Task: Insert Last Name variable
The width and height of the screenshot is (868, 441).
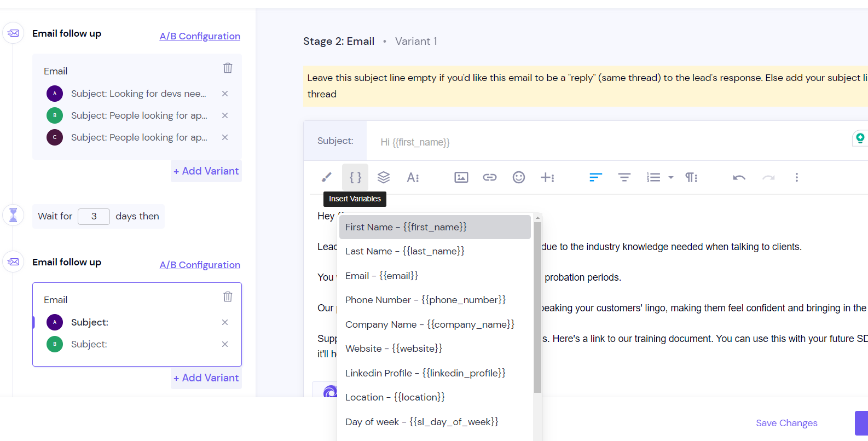Action: tap(435, 251)
